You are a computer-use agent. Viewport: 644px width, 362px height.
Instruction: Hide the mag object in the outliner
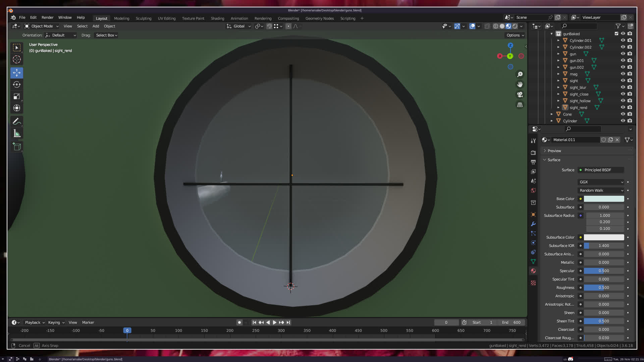pos(623,74)
